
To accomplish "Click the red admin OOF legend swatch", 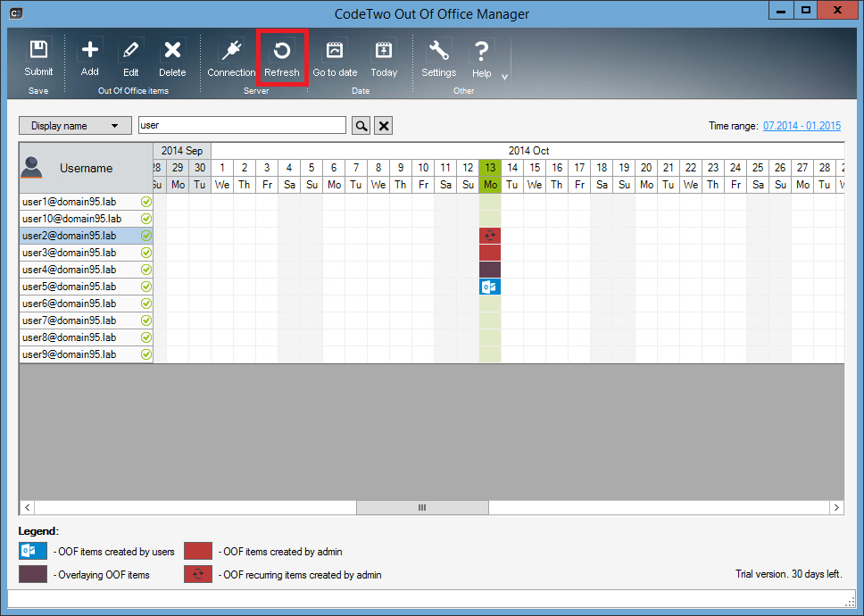I will click(x=198, y=551).
